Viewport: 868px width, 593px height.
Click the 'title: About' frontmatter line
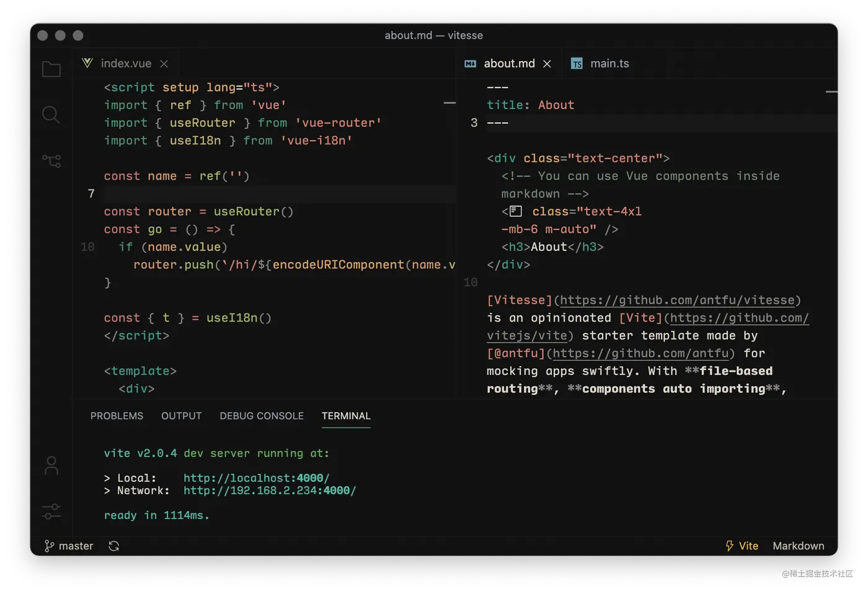[531, 105]
